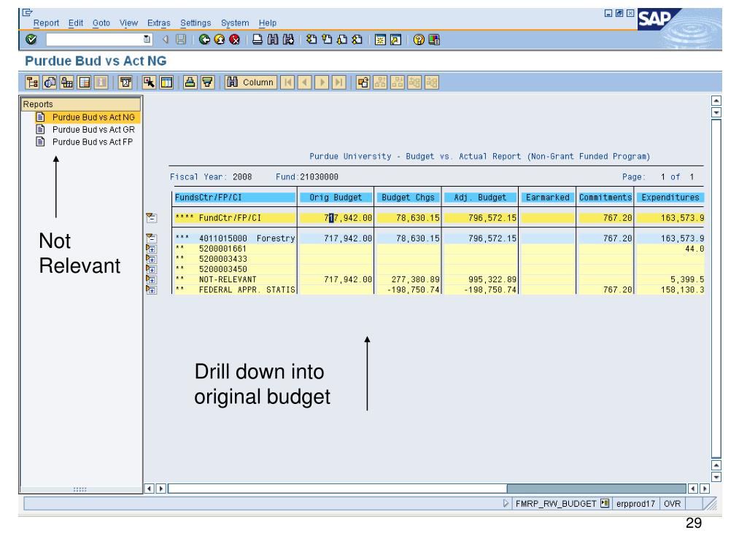Go to First Page icon
This screenshot has height=560, width=747.
point(311,39)
